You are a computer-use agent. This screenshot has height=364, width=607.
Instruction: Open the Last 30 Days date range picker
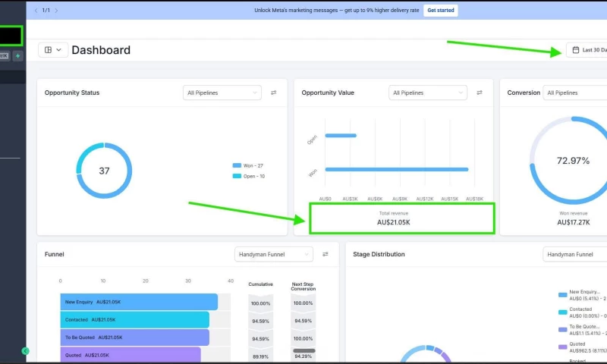587,50
